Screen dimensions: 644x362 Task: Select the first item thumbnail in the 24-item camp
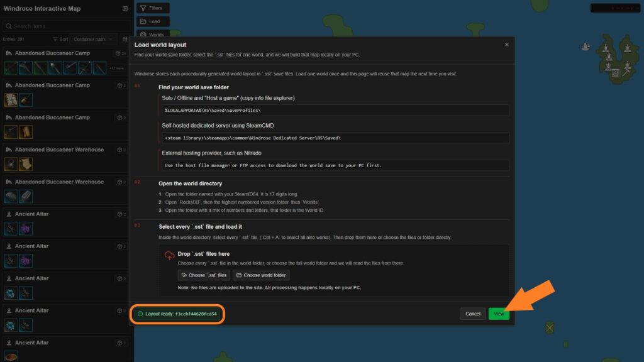click(x=11, y=67)
